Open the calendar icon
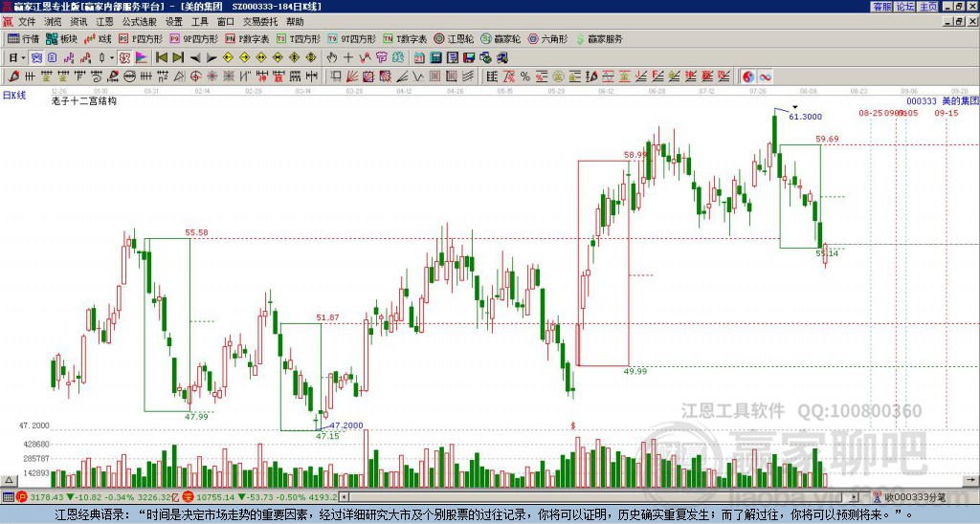Viewport: 980px width, 524px height. point(419,57)
